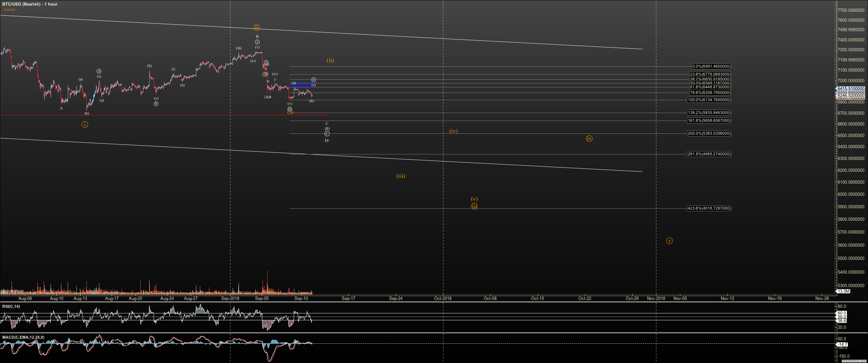Click the Aug-06 date on time axis
The height and width of the screenshot is (363, 868).
click(x=25, y=298)
